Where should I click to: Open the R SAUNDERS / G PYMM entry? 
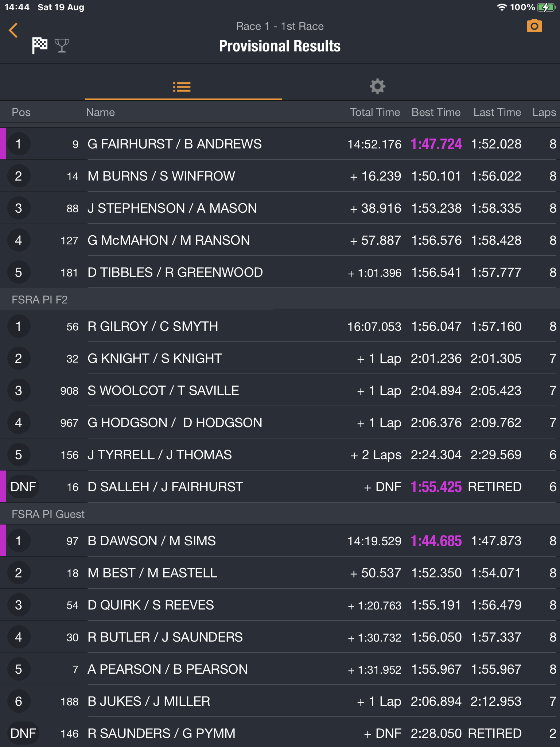162,734
